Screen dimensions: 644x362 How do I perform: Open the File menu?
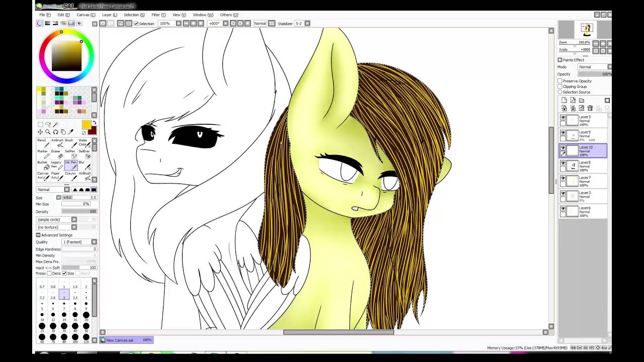(x=45, y=15)
